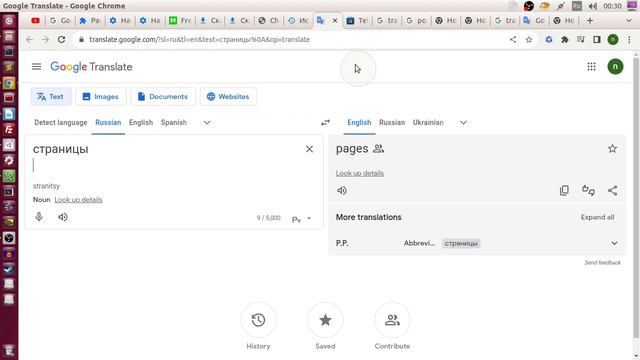Open the tab search dropdown
This screenshot has width=640, height=360.
click(629, 20)
